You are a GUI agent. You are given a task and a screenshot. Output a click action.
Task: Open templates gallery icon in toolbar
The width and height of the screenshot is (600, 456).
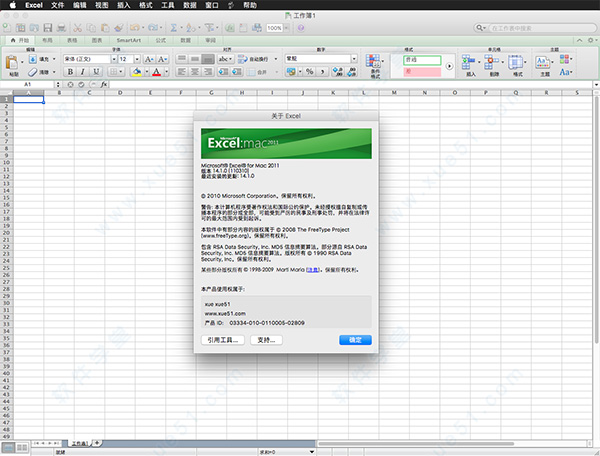click(x=21, y=28)
